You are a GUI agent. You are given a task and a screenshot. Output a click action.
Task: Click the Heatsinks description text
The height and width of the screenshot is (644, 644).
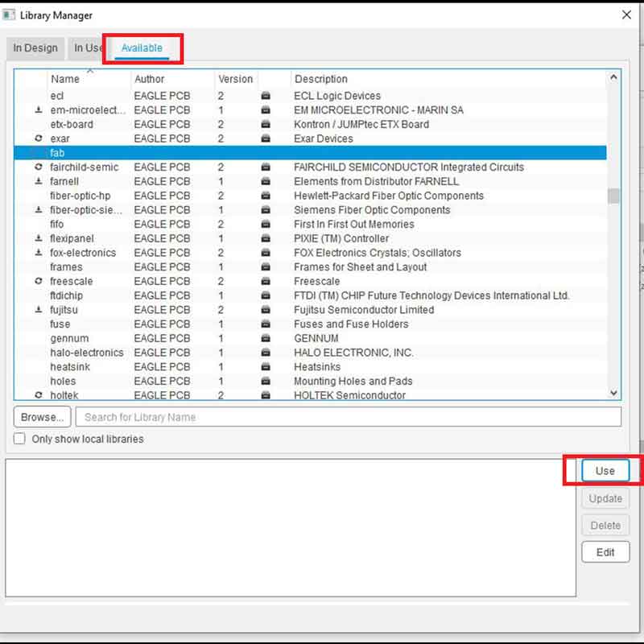pos(317,367)
